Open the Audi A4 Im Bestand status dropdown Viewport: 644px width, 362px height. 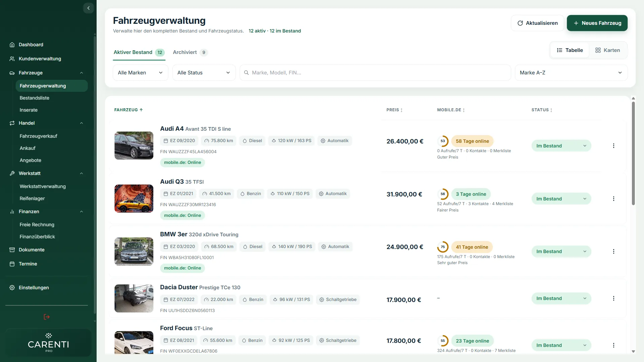(561, 146)
